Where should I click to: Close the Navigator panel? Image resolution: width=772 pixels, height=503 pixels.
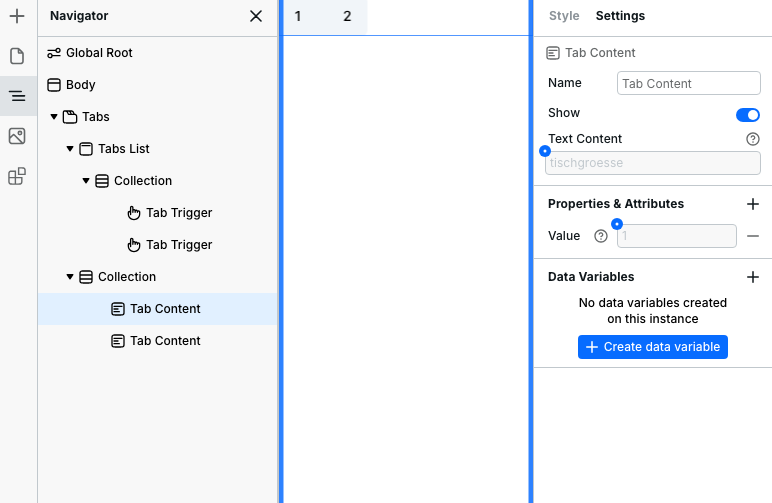256,16
